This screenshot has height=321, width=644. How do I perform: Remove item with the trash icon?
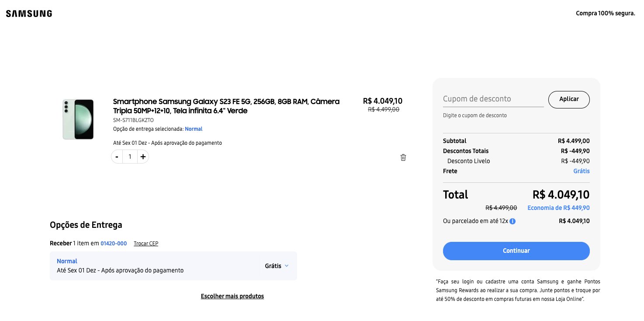tap(403, 157)
